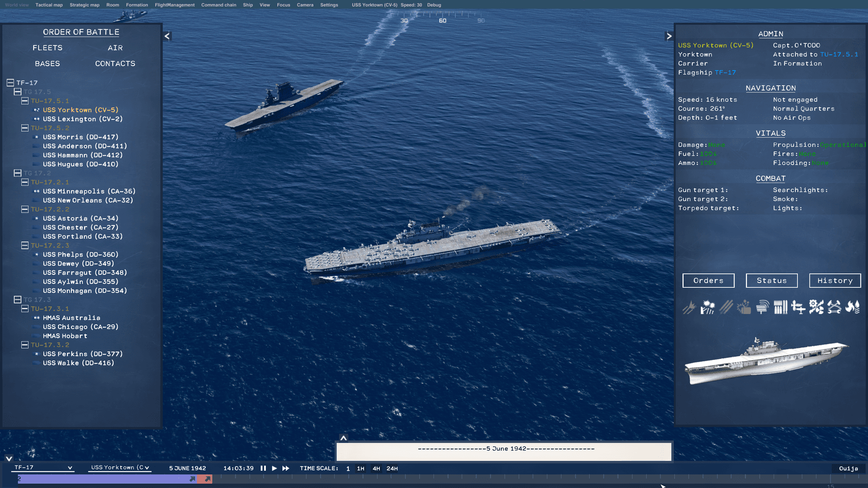Viewport: 868px width, 488px height.
Task: Open the repair tools icon
Action: click(x=834, y=307)
